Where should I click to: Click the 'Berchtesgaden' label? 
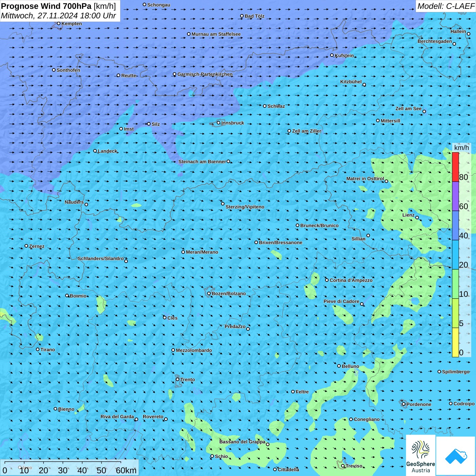coord(435,41)
